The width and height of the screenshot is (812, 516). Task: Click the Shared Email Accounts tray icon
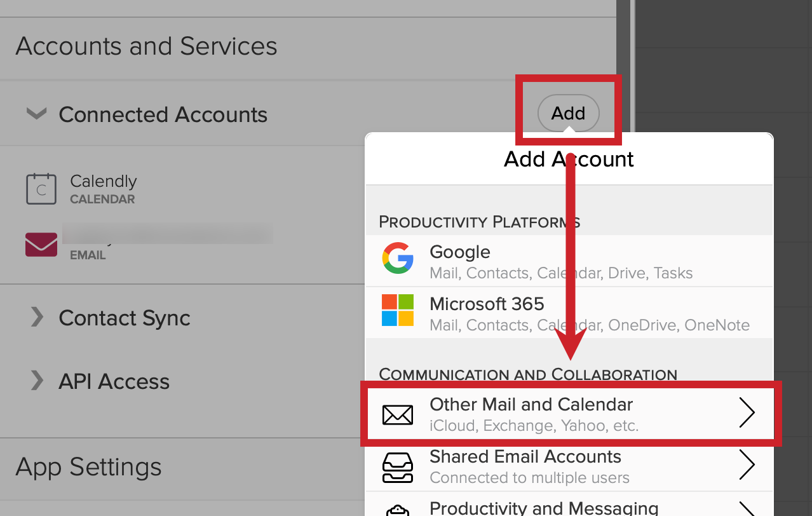(398, 467)
